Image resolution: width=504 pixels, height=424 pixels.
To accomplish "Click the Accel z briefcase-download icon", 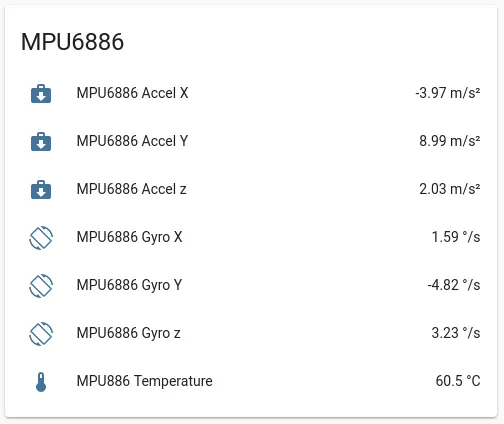I will click(x=41, y=190).
